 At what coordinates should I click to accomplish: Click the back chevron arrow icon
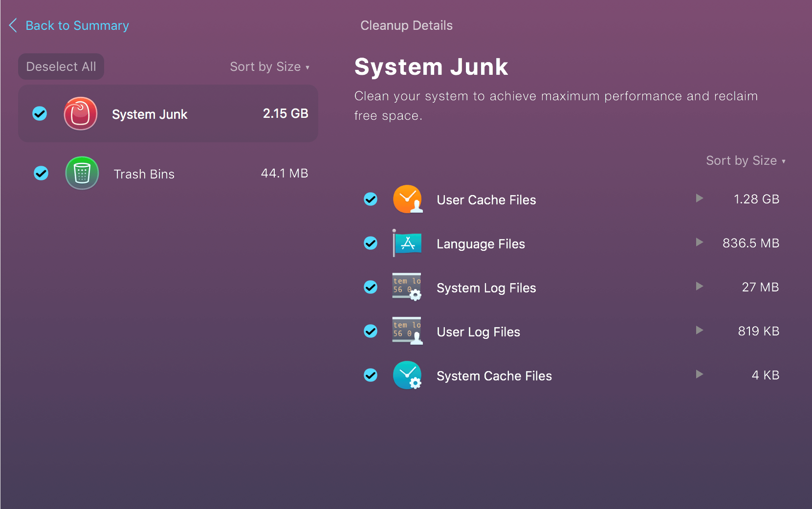pyautogui.click(x=13, y=25)
